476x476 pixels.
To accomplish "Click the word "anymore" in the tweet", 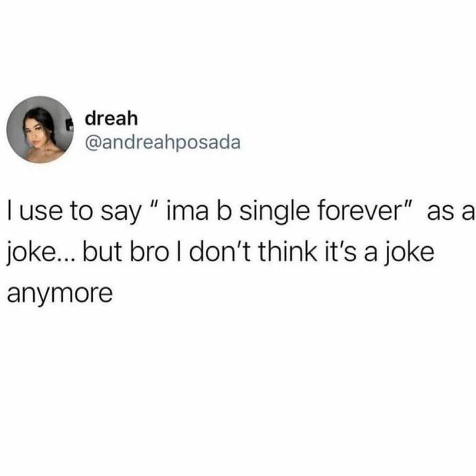I will pyautogui.click(x=60, y=294).
